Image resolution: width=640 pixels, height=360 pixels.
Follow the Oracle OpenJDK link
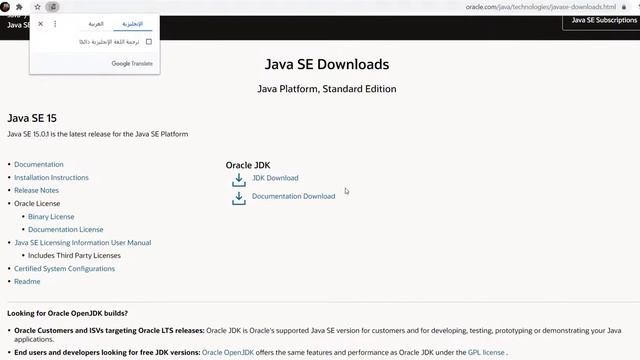(228, 352)
